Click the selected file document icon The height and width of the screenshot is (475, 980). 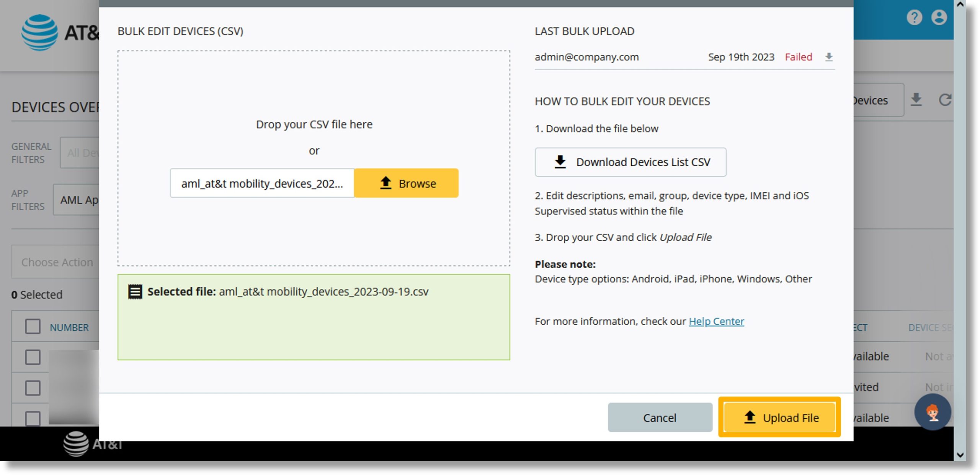pyautogui.click(x=134, y=291)
